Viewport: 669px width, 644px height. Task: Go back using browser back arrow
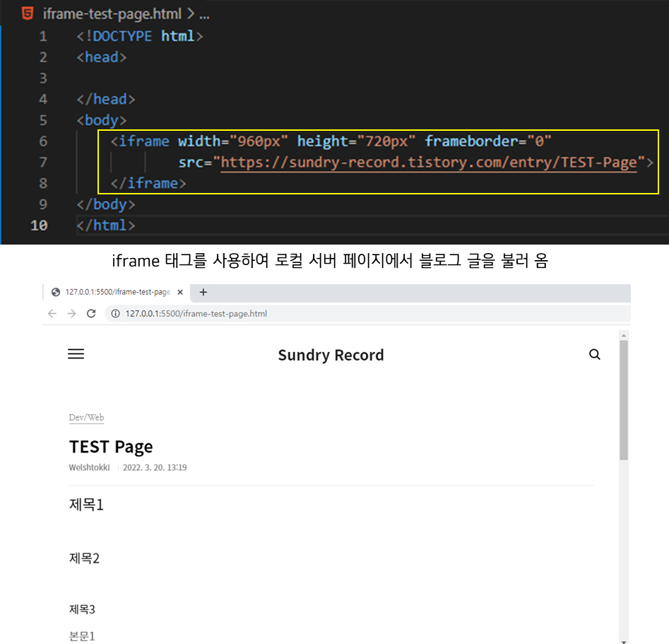52,314
